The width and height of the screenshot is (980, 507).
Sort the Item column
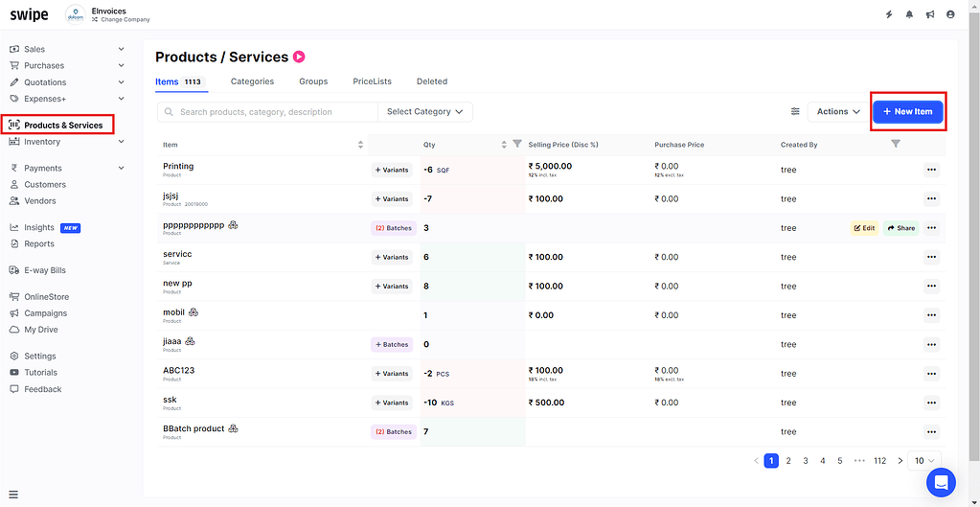360,145
